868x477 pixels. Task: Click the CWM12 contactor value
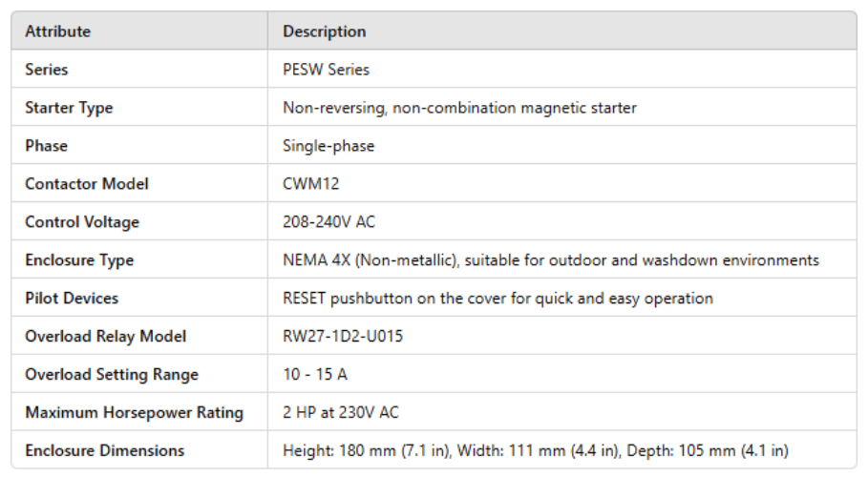310,184
